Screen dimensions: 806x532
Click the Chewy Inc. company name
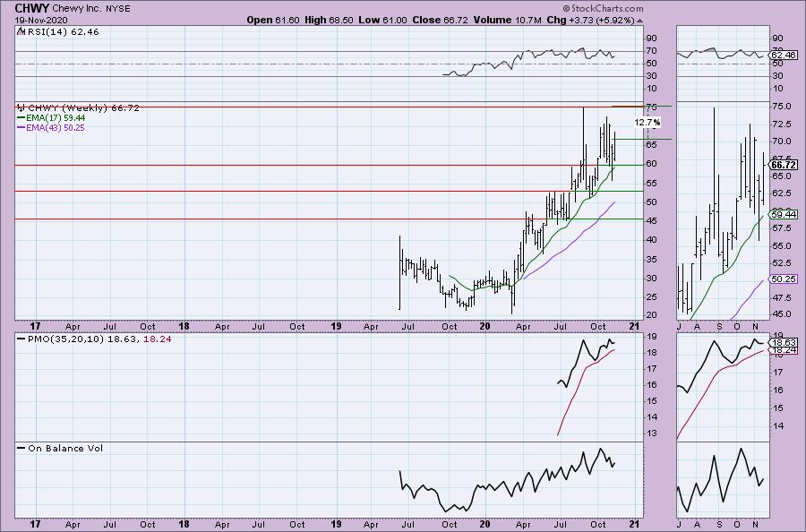[77, 9]
